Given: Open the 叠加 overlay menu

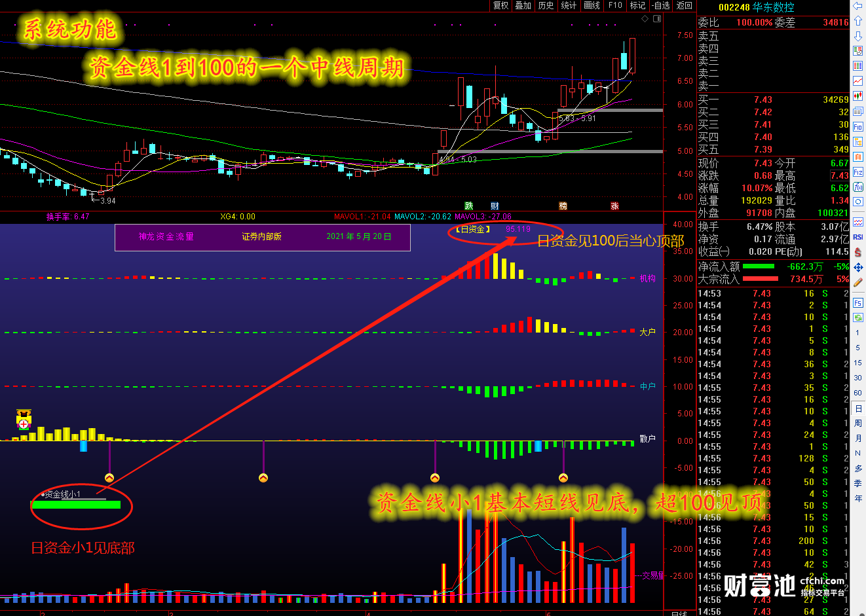Looking at the screenshot, I should coord(523,5).
